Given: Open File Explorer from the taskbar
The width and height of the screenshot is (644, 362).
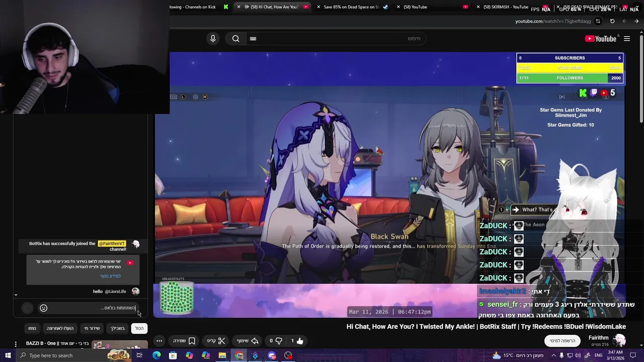Looking at the screenshot, I should point(222,355).
